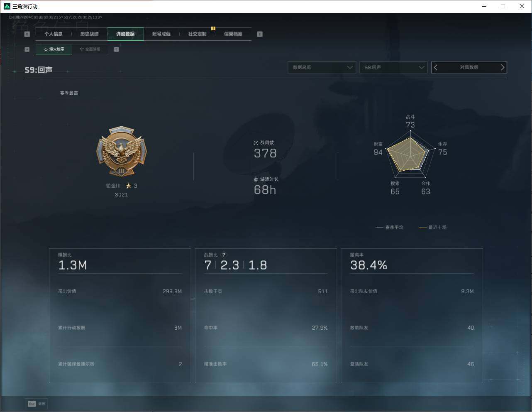Open the 社交定制 tab
This screenshot has height=412, width=532.
pos(197,34)
